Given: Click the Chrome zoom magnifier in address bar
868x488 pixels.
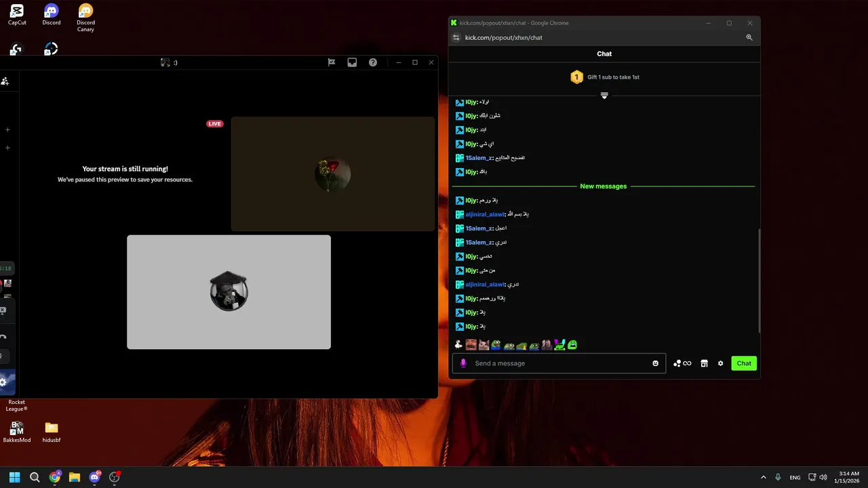Looking at the screenshot, I should coord(749,37).
